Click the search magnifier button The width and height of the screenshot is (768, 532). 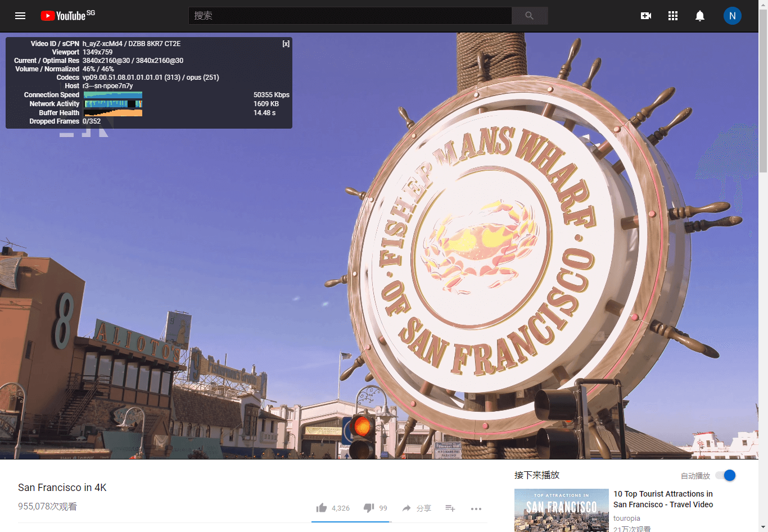[x=530, y=16]
